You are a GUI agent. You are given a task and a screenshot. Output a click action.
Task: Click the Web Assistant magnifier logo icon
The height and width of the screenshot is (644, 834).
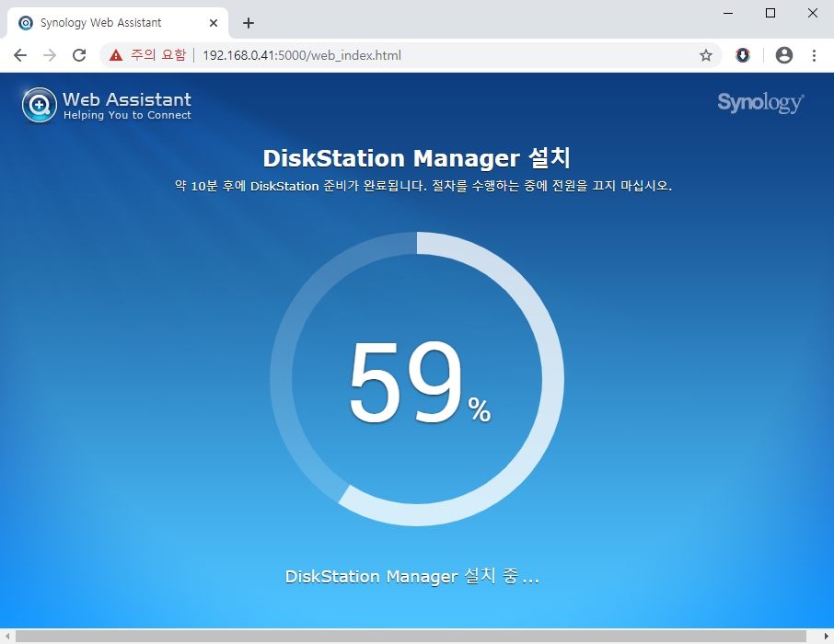[x=40, y=105]
